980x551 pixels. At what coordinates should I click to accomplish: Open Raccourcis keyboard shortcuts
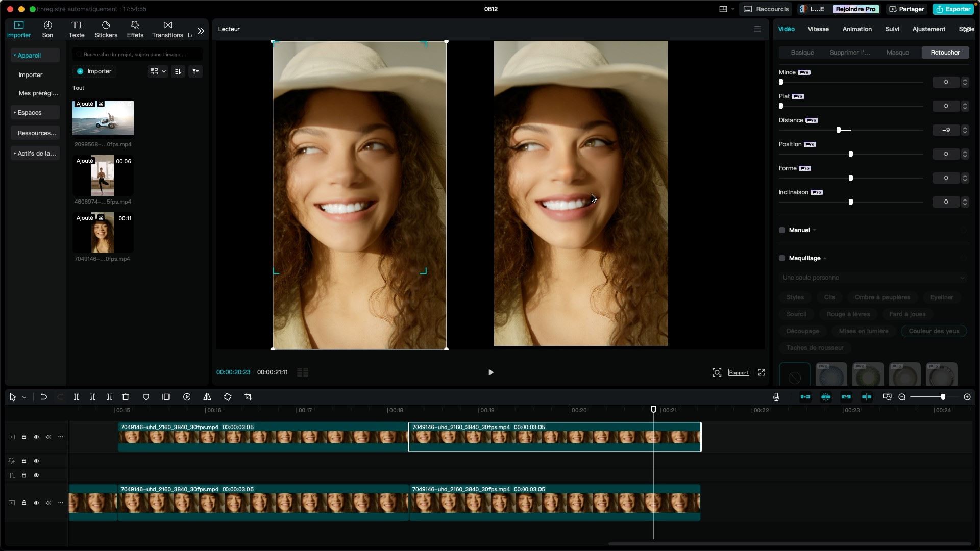point(766,9)
